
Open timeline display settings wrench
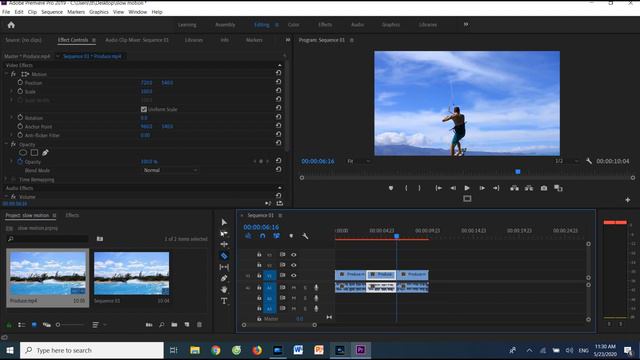(305, 236)
